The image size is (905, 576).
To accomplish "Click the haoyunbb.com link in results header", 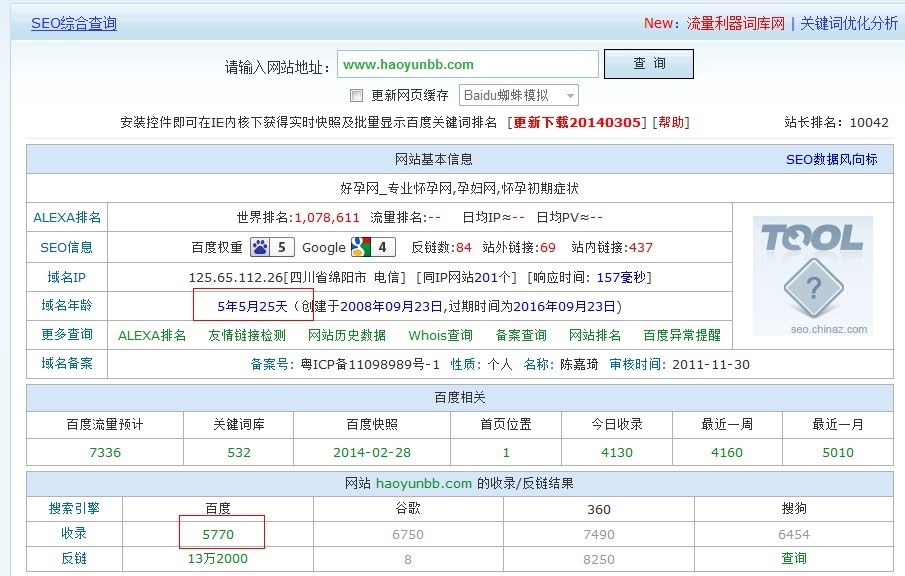I will [x=424, y=484].
